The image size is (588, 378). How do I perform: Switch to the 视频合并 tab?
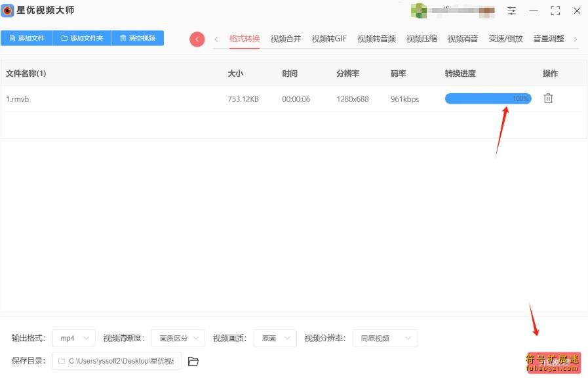coord(286,39)
